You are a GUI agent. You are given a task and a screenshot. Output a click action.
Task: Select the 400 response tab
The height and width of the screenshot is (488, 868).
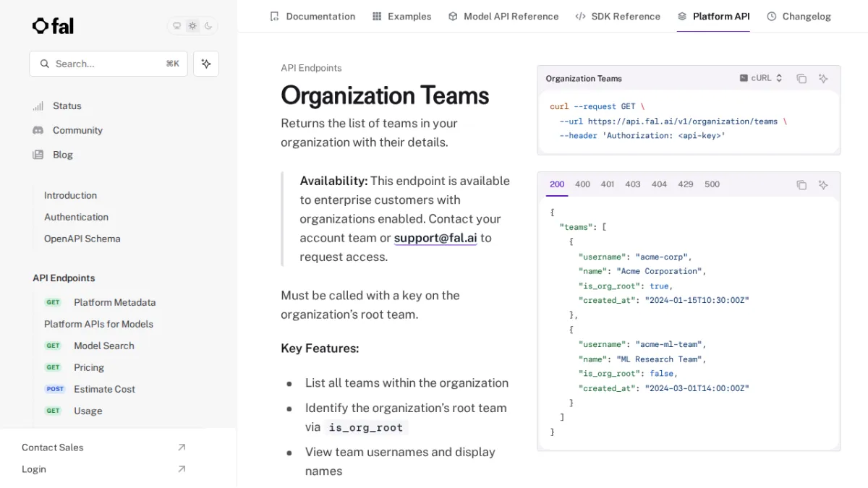(582, 184)
